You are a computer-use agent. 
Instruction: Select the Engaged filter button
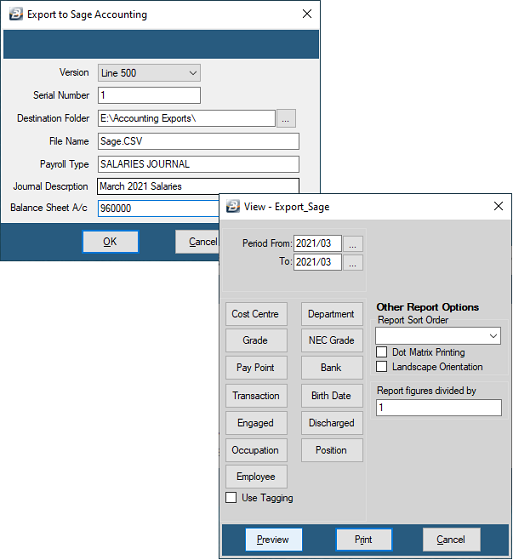click(256, 423)
